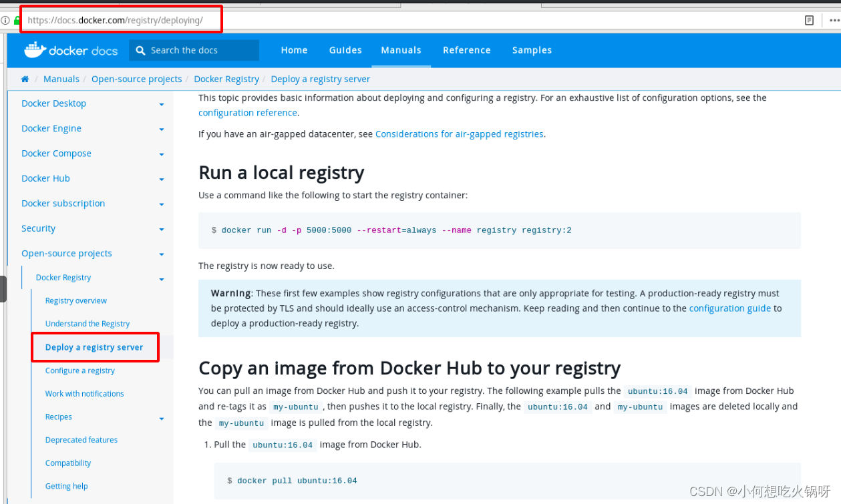Open Considerations for air-gapped registries link
This screenshot has height=504, width=841.
460,134
